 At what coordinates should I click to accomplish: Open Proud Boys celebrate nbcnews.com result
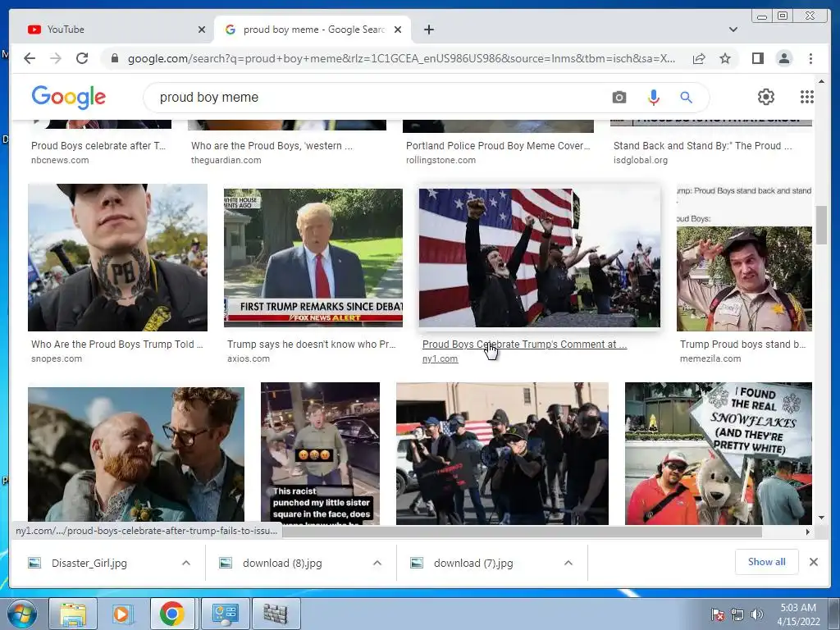[x=98, y=146]
